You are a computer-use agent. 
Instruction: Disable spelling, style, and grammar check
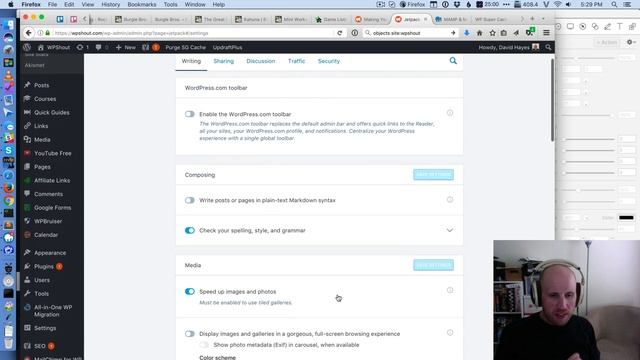[x=189, y=231]
